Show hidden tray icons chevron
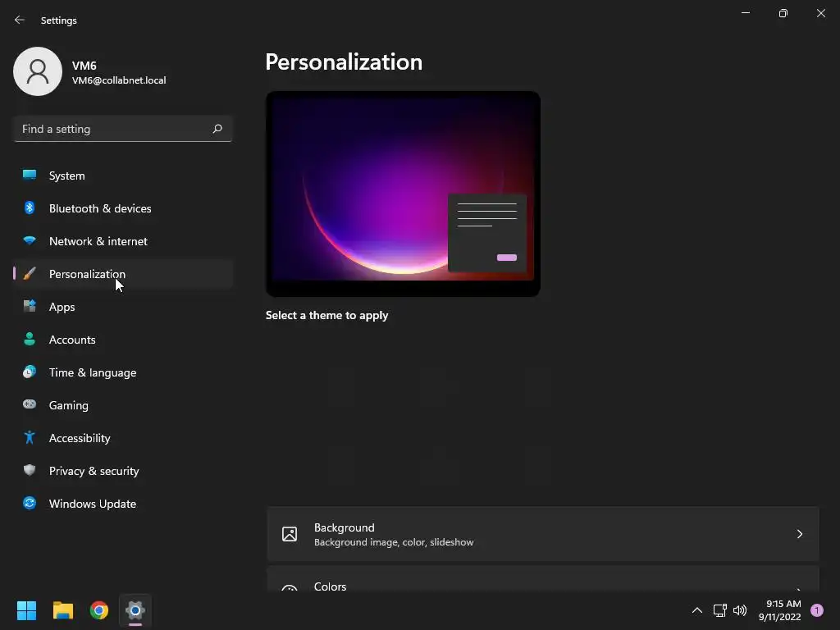This screenshot has height=630, width=840. point(697,610)
